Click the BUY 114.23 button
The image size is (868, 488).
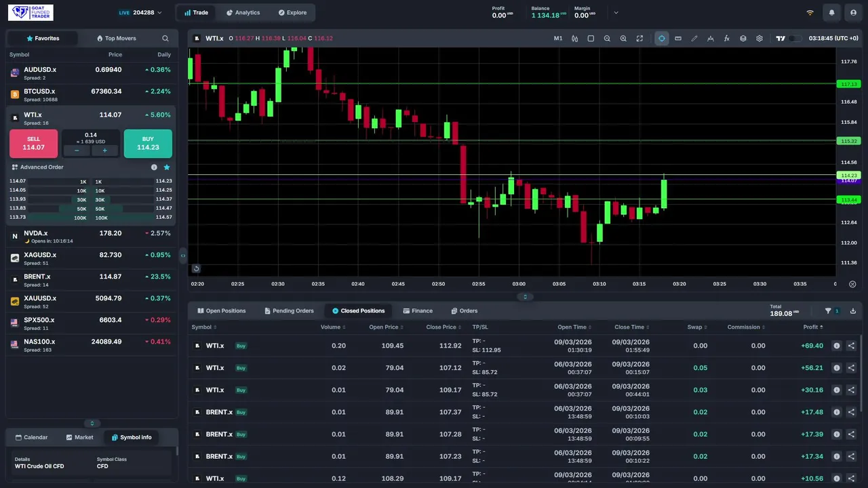tap(148, 144)
